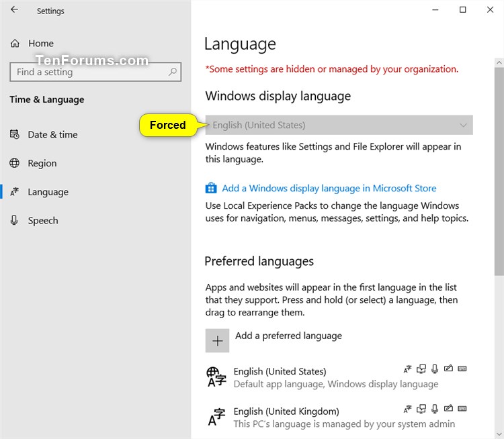
Task: Click keyboard icon for English (United States)
Action: point(462,369)
